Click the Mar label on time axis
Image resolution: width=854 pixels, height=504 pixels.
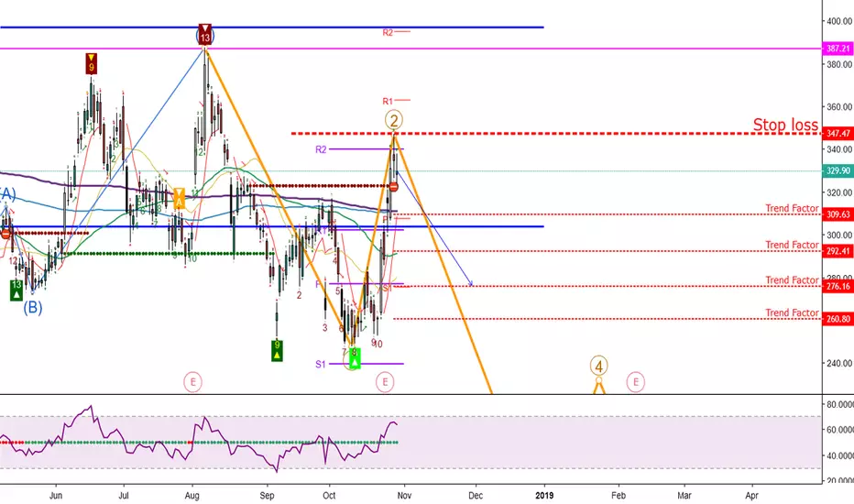[684, 495]
